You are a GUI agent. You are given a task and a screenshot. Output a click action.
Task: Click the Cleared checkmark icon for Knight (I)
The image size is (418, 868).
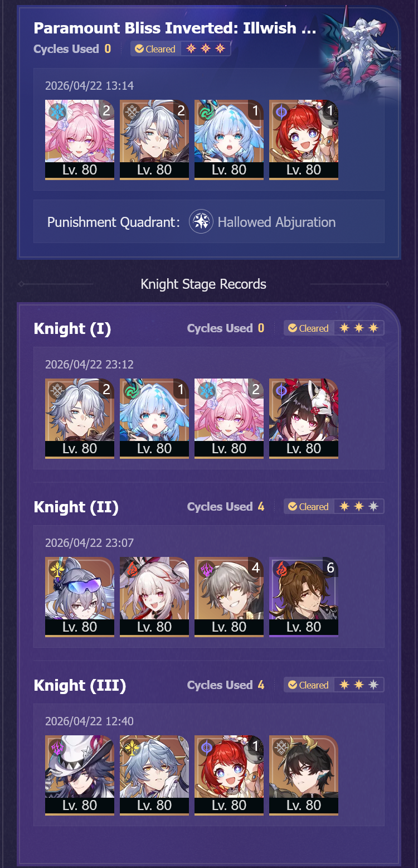[293, 328]
